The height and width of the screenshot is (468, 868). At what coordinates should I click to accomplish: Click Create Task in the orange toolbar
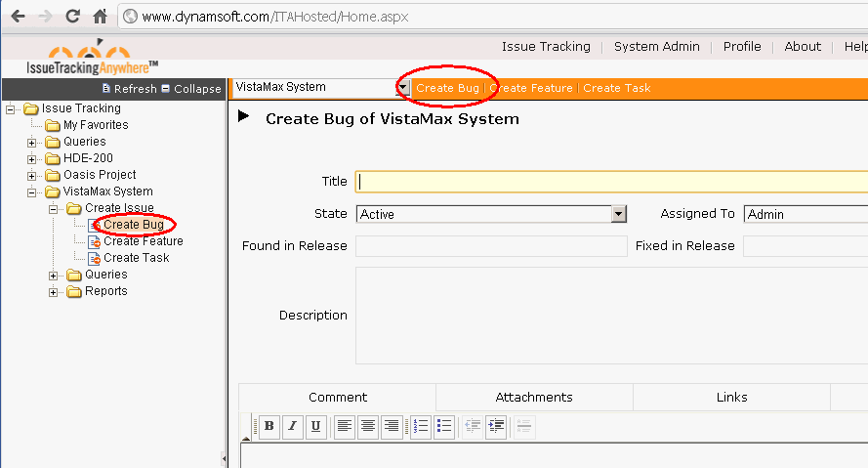pos(617,88)
